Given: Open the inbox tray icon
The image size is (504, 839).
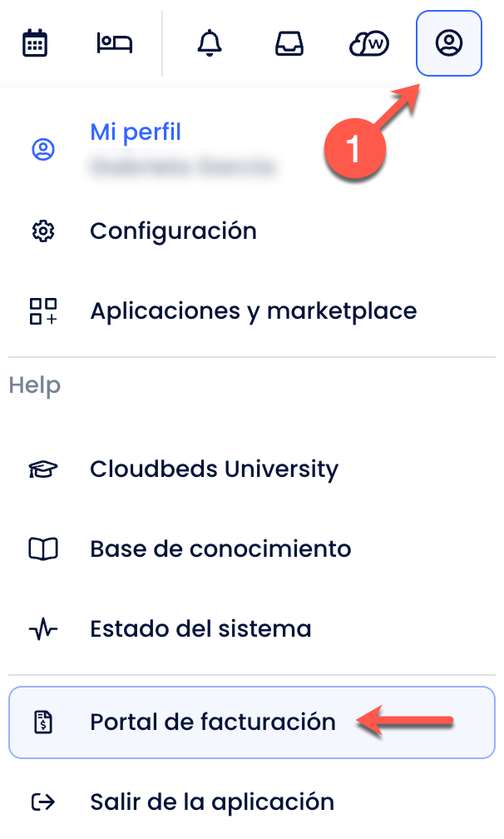Looking at the screenshot, I should pos(289,43).
